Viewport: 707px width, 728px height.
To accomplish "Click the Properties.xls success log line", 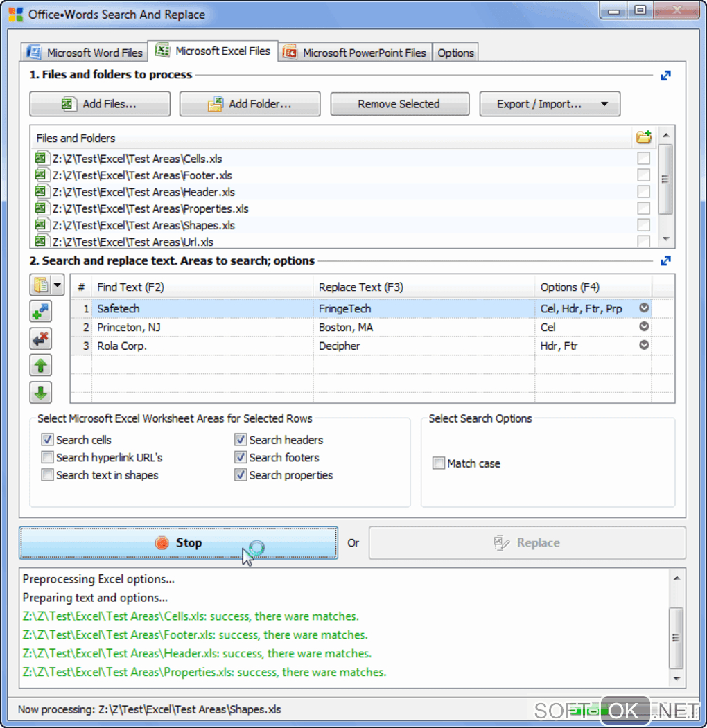I will 204,672.
